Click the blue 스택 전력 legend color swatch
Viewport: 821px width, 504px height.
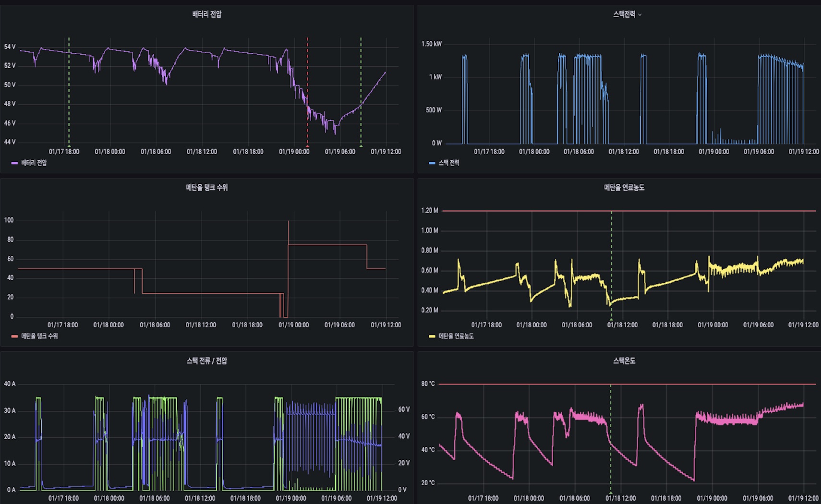(x=432, y=163)
